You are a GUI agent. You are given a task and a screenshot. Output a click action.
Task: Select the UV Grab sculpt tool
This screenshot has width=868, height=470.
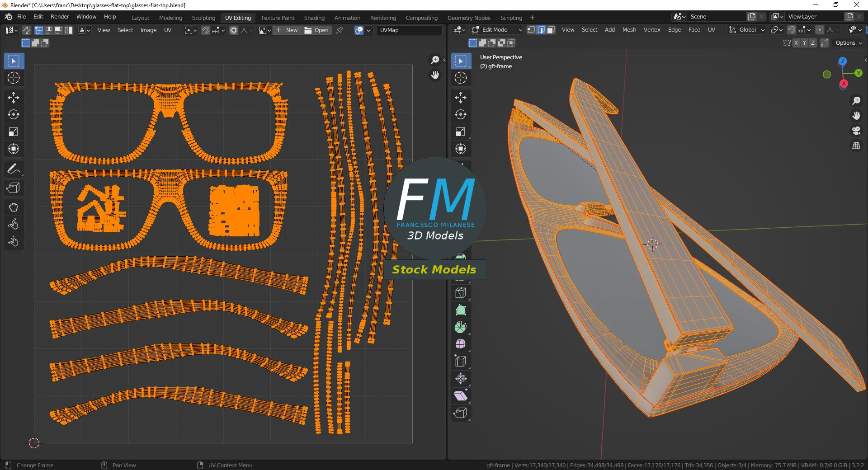(x=14, y=207)
